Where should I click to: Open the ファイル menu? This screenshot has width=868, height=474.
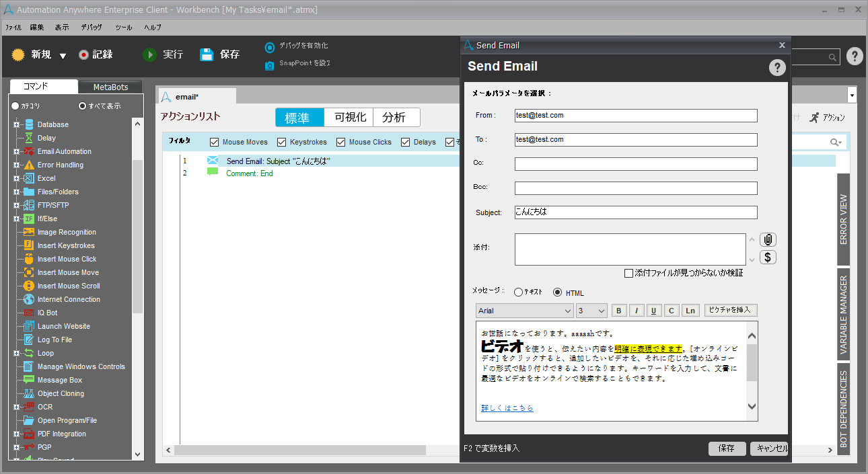pos(13,28)
